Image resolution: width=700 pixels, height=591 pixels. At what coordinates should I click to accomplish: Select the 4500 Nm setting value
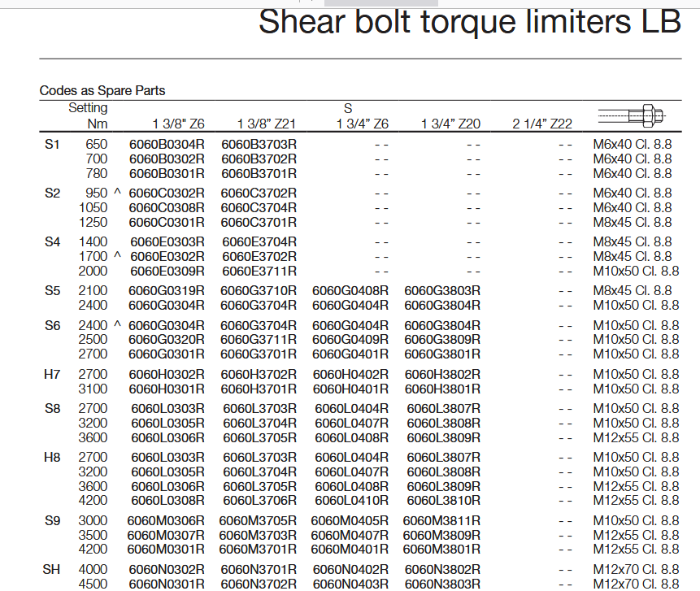tap(93, 584)
